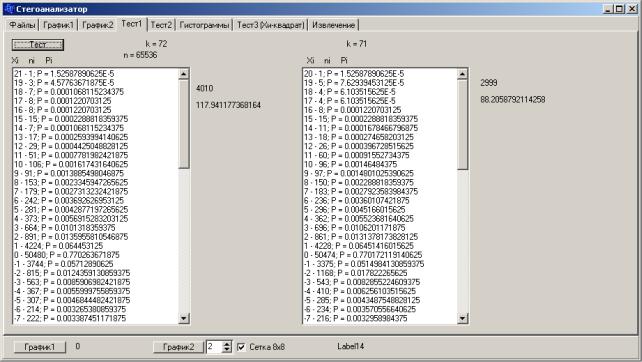Click the value 88.2058792114258

pos(513,100)
